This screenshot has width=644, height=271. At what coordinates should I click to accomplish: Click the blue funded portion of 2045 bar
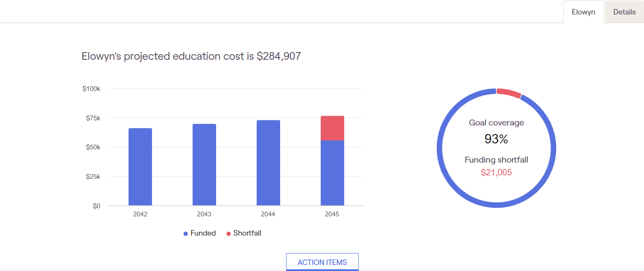(x=332, y=173)
